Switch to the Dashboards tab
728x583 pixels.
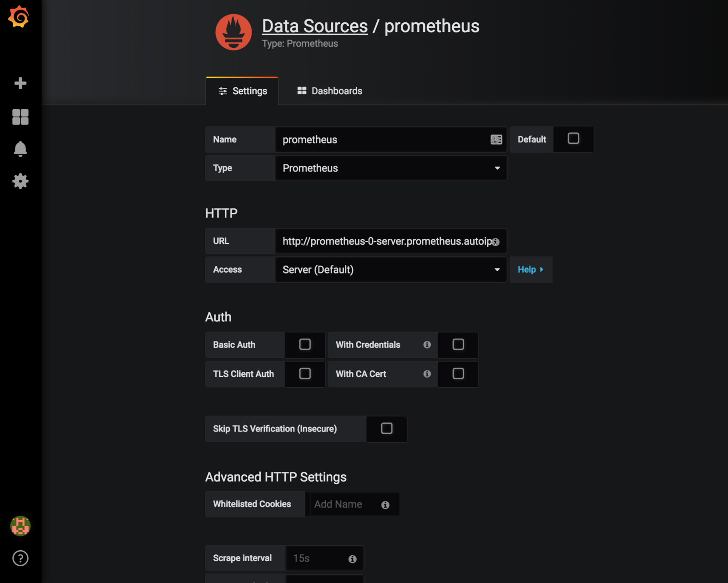pyautogui.click(x=330, y=91)
